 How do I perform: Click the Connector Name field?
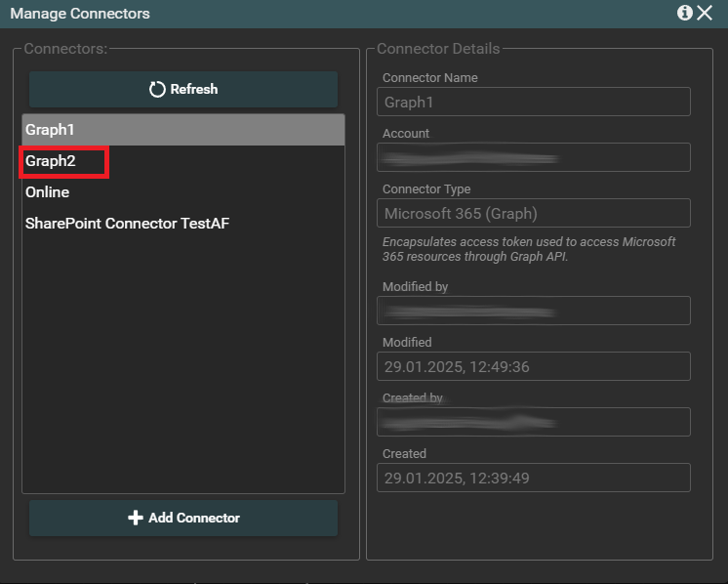click(x=533, y=102)
